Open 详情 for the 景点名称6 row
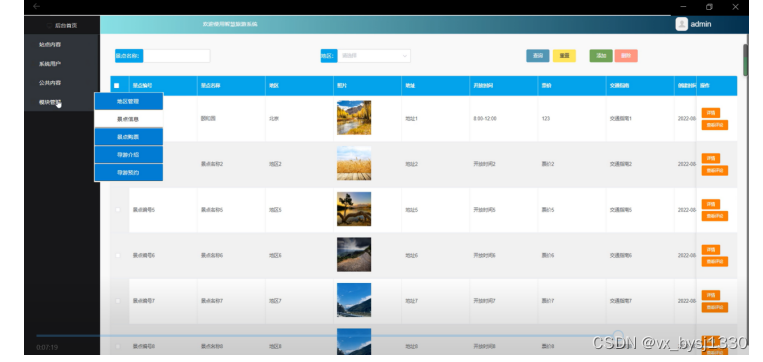This screenshot has width=763, height=362. 710,250
